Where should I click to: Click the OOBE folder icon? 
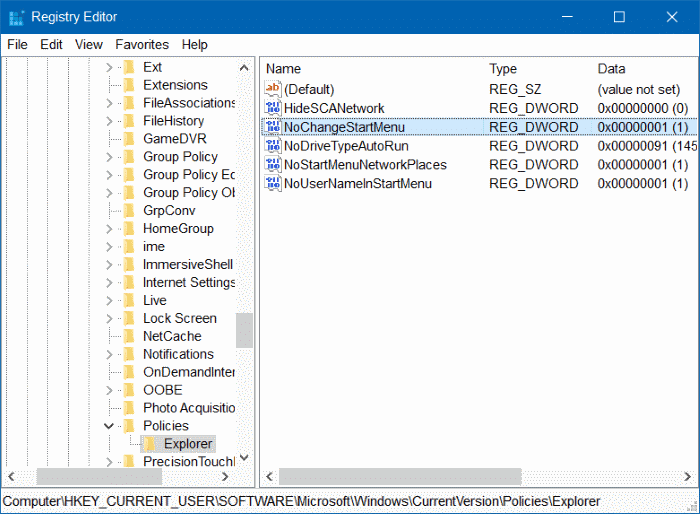pyautogui.click(x=129, y=390)
